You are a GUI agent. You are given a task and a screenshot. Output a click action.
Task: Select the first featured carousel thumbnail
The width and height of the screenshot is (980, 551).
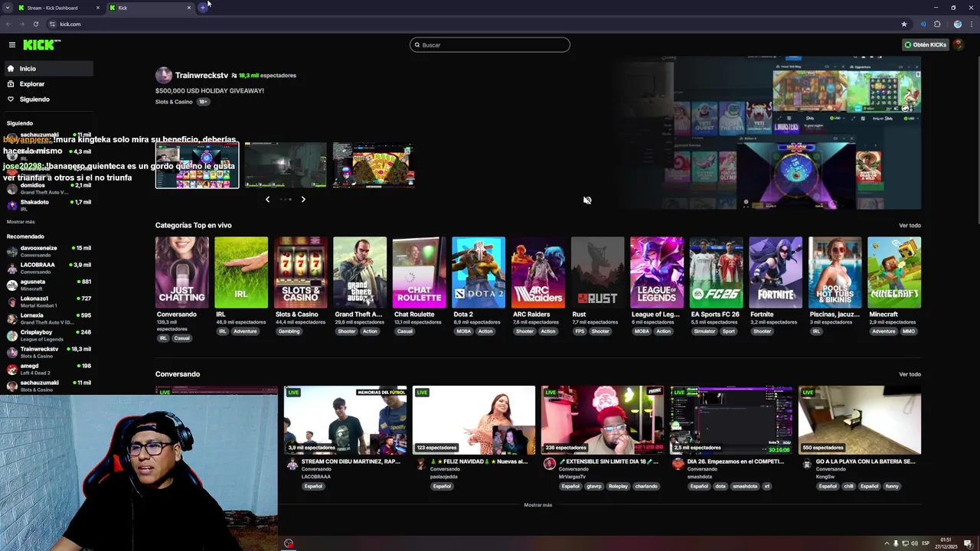[x=198, y=165]
